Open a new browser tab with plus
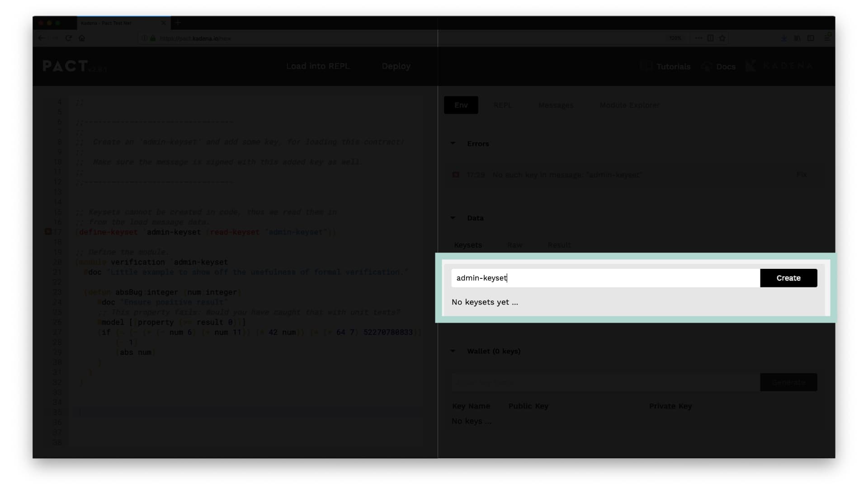 click(x=178, y=23)
